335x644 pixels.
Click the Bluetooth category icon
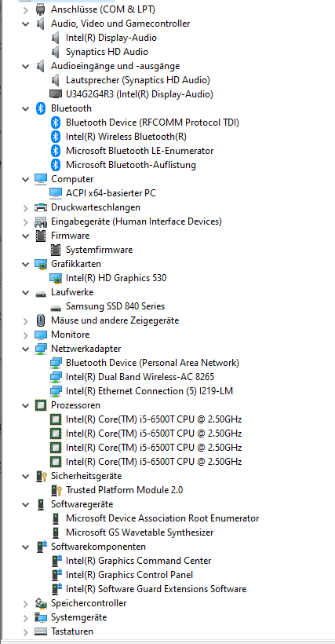point(40,108)
